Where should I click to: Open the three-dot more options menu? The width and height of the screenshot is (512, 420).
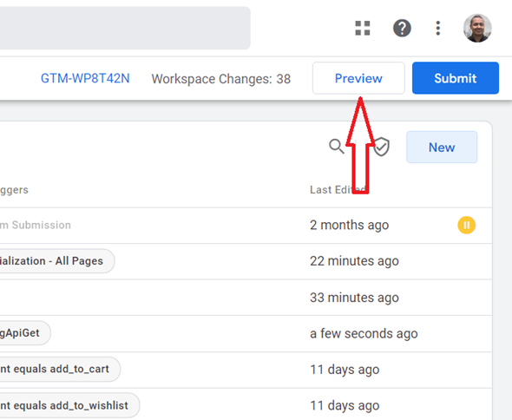tap(438, 28)
